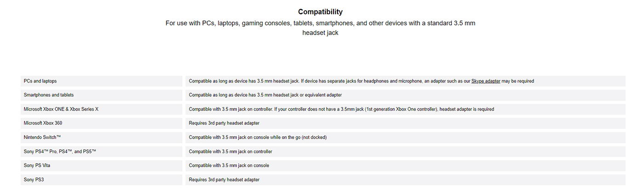This screenshot has width=644, height=188.
Task: Click the Sony PS4 Pro, PS4, and PS5 label
Action: 60,152
